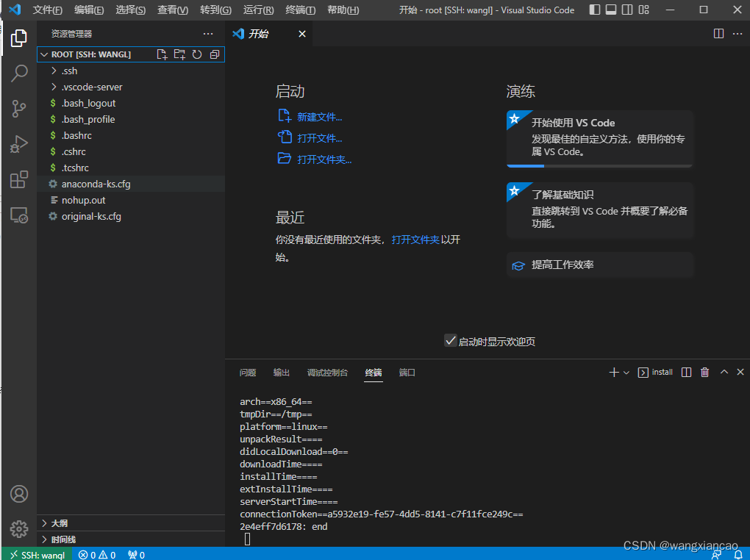Click errors and warnings status bar item
Viewport: 750px width, 560px height.
[x=97, y=555]
